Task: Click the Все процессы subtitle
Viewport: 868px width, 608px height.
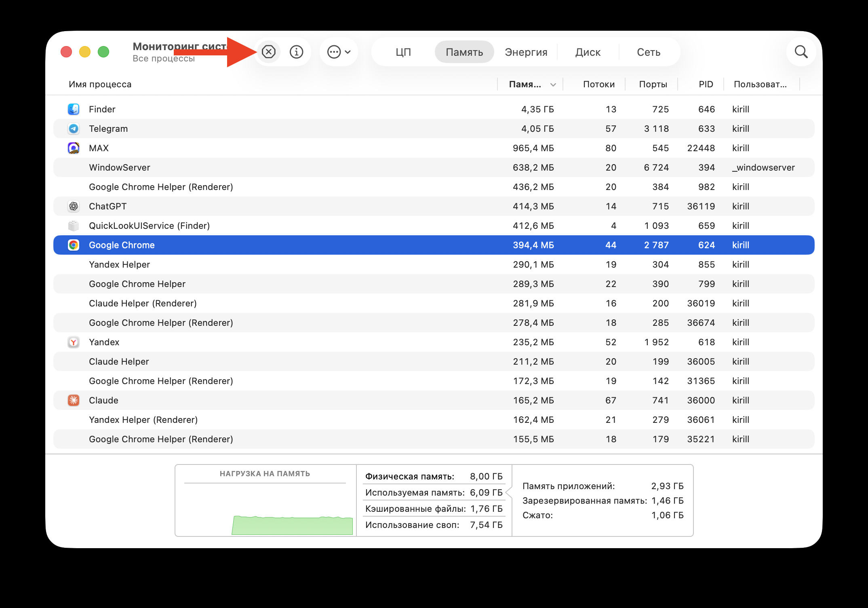Action: (x=164, y=59)
